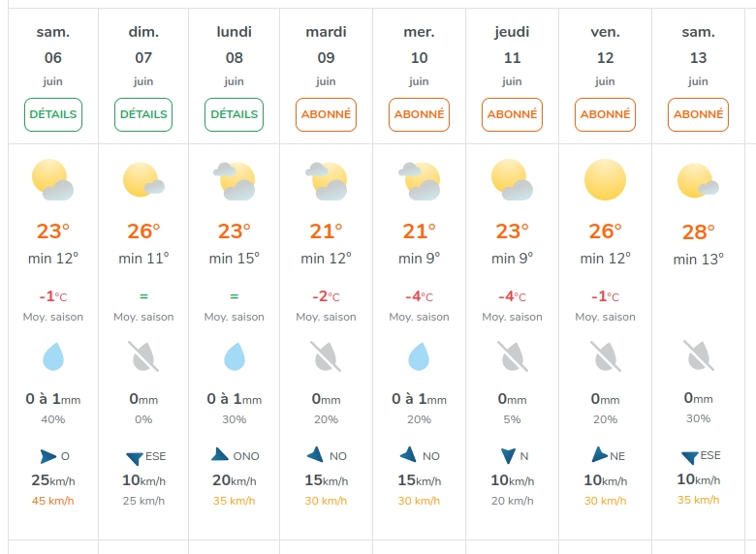Click ABONNÉ button for mardi 09 juin
This screenshot has height=554, width=756.
pyautogui.click(x=326, y=114)
